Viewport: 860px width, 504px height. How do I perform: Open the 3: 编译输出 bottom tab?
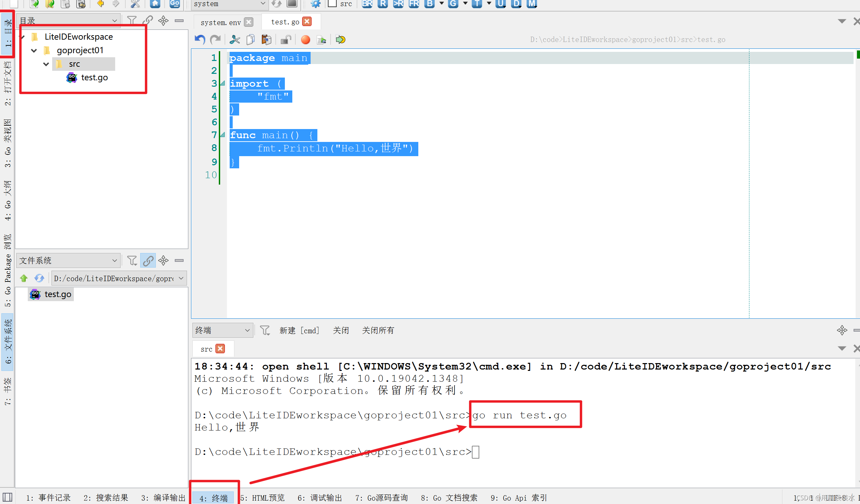(x=163, y=498)
